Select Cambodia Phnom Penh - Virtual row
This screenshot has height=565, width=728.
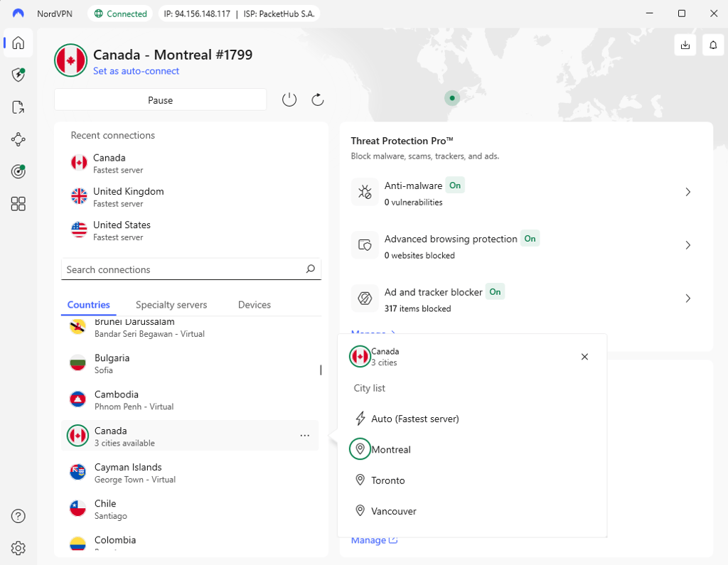(190, 399)
